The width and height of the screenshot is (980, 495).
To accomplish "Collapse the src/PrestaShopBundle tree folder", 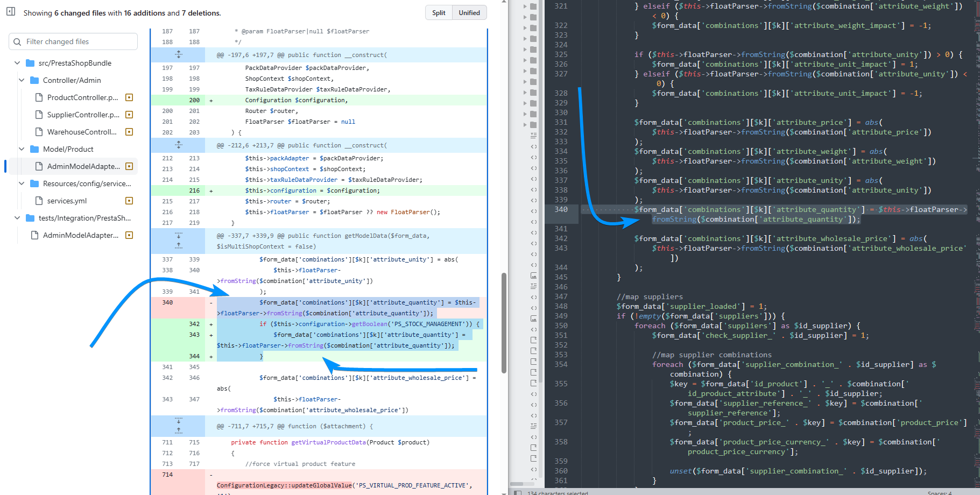I will coord(17,63).
